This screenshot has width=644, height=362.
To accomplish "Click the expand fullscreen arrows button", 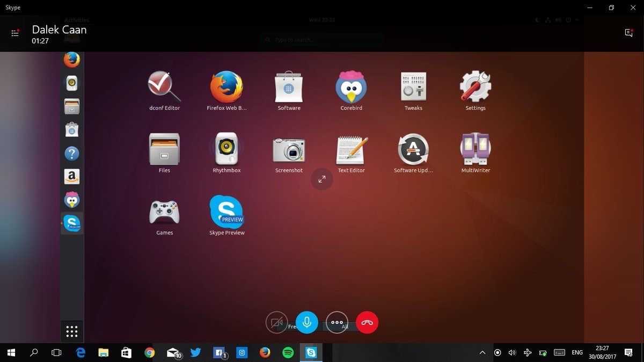I will tap(322, 179).
